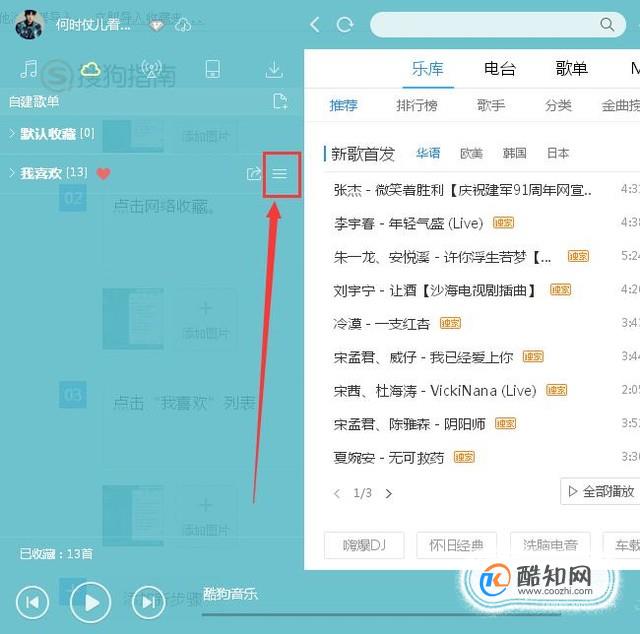The width and height of the screenshot is (640, 634).
Task: Click the VIP diamond icon
Action: (x=157, y=26)
